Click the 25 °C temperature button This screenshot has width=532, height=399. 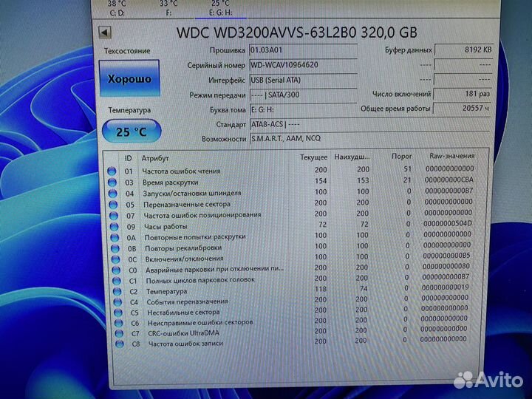click(132, 132)
